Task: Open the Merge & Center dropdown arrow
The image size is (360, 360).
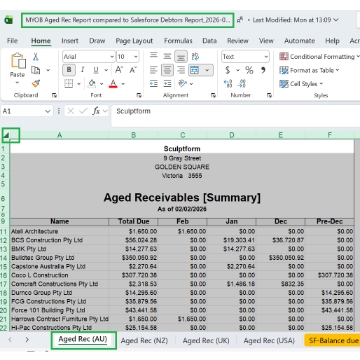Action: (207, 70)
